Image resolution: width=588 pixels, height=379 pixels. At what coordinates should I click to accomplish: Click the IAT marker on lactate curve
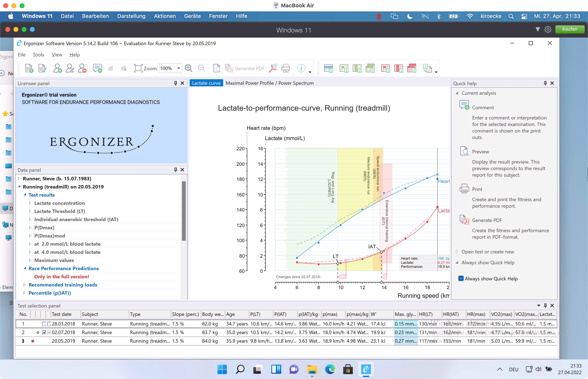point(381,252)
